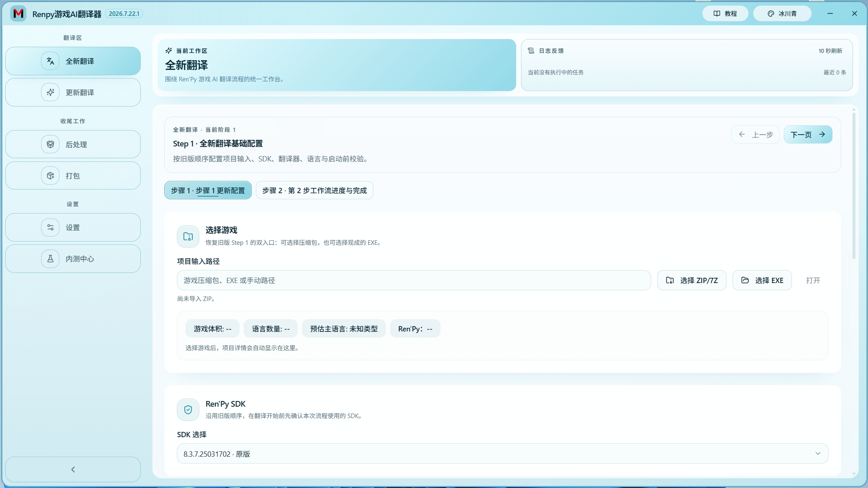Click the Ren'Py SDK shield icon

pos(188,410)
